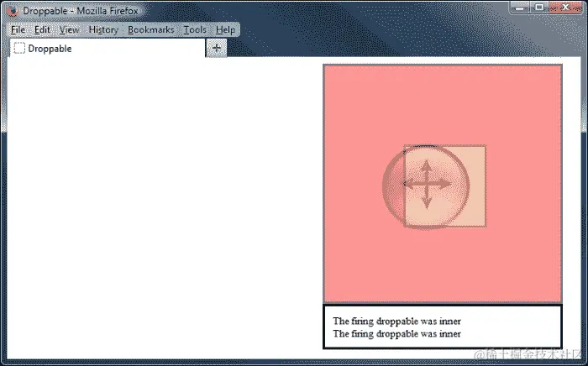The width and height of the screenshot is (588, 366).
Task: Open the History menu
Action: click(103, 30)
